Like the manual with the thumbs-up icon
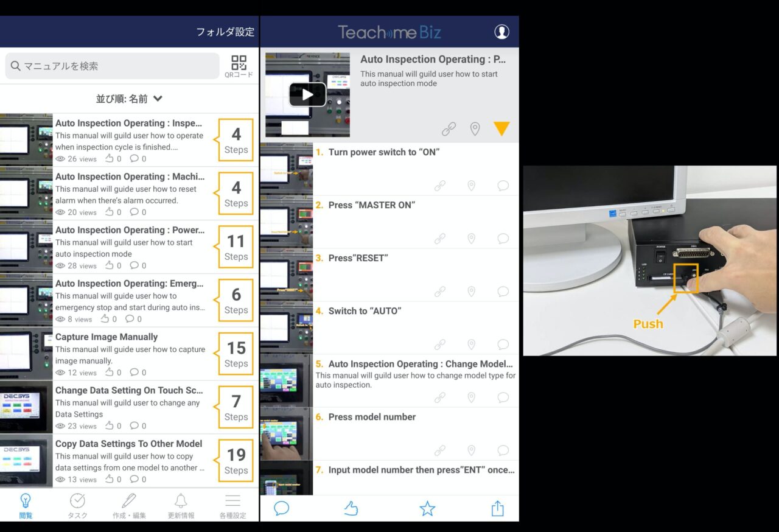779x532 pixels. 351,507
